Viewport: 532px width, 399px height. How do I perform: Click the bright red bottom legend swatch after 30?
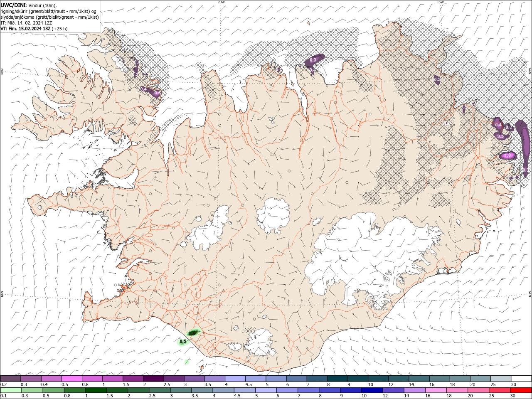click(520, 390)
